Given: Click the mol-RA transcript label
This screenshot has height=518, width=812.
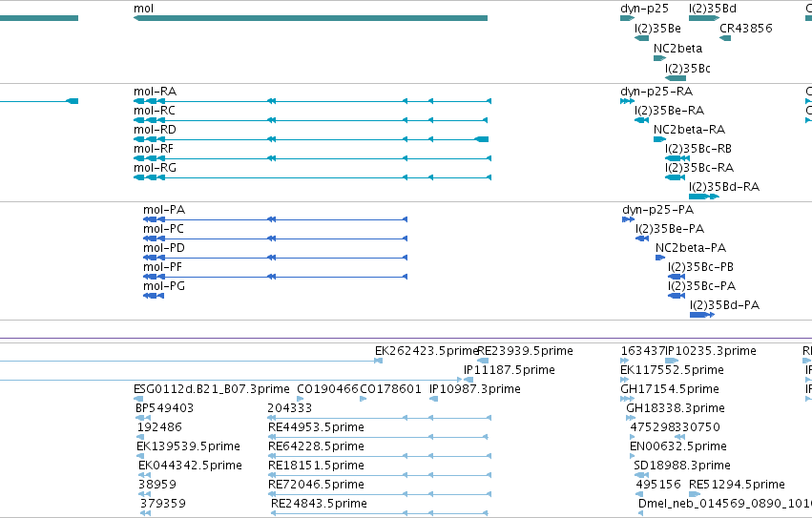Looking at the screenshot, I should (x=155, y=92).
